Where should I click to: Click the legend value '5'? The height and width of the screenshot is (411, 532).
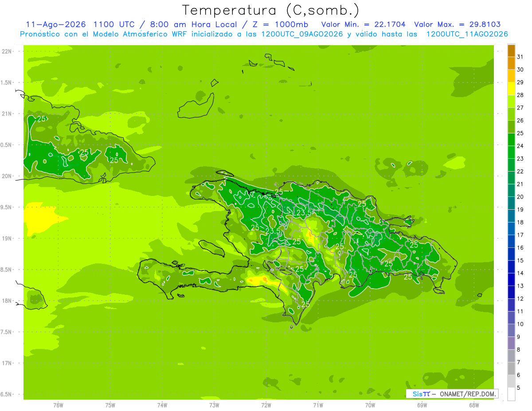coord(519,388)
